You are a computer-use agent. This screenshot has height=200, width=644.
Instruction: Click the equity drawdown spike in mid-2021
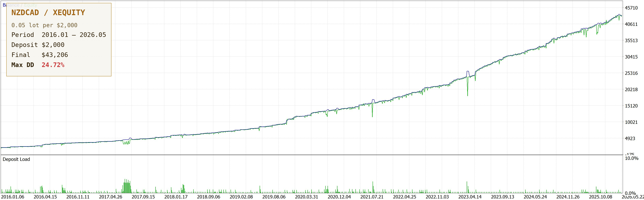click(372, 110)
